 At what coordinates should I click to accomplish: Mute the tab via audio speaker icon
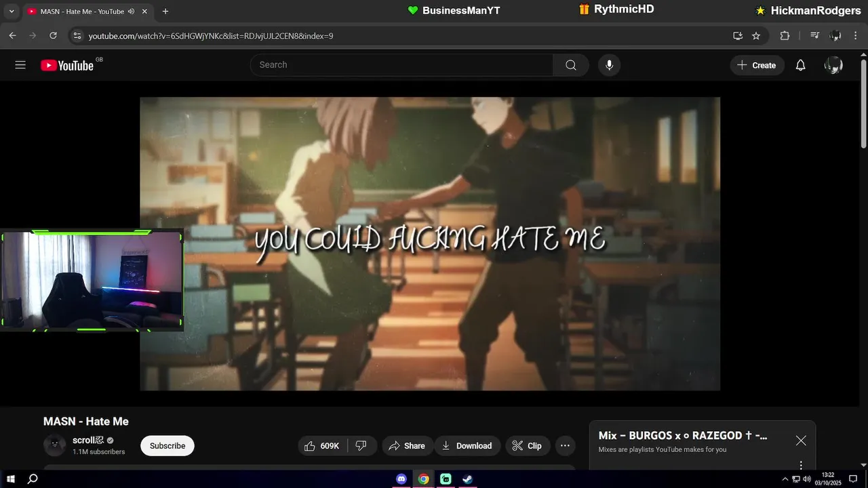coord(131,12)
